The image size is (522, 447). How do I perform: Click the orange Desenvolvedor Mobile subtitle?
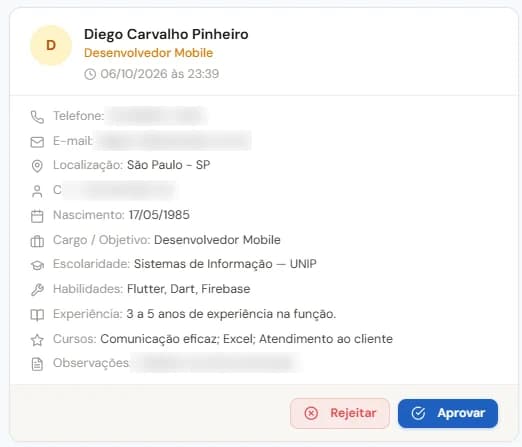pos(148,53)
